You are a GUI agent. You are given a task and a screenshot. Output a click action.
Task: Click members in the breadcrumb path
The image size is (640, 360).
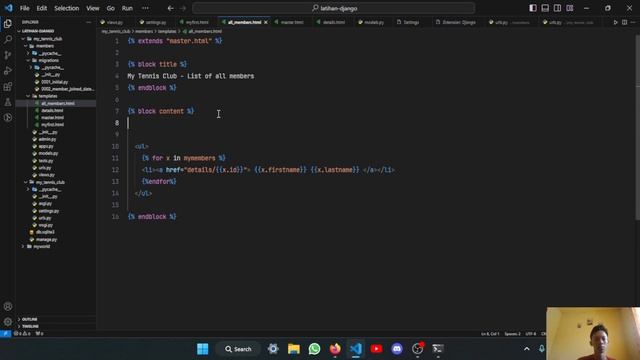(144, 31)
